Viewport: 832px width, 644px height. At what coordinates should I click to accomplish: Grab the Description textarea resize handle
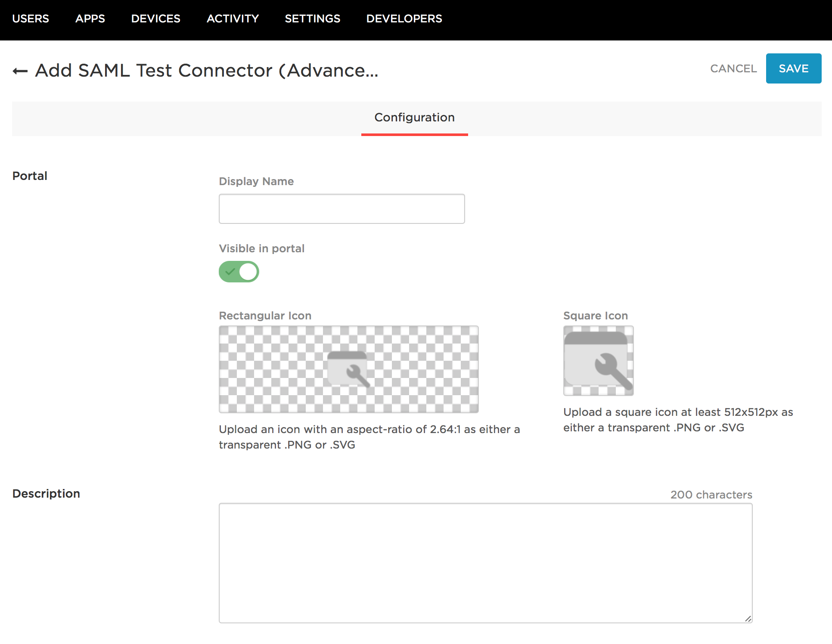click(748, 619)
